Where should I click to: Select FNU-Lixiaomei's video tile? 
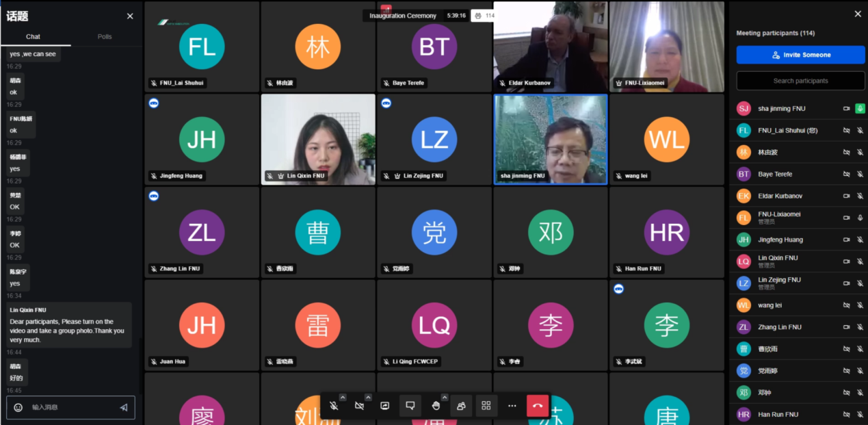tap(667, 47)
